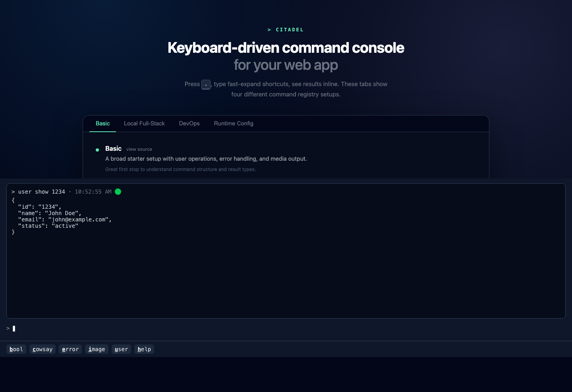
Task: Select the "status": "active" output line
Action: pyautogui.click(x=48, y=226)
